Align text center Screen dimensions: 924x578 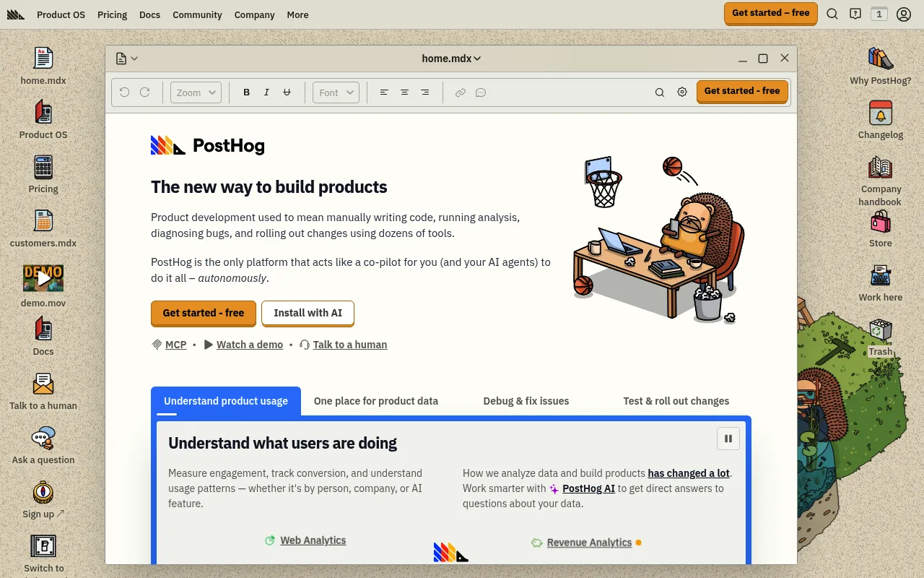tap(404, 92)
